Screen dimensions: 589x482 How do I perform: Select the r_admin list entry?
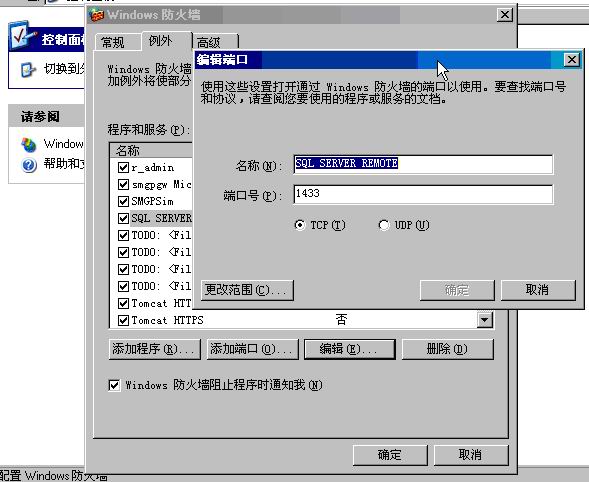[153, 168]
